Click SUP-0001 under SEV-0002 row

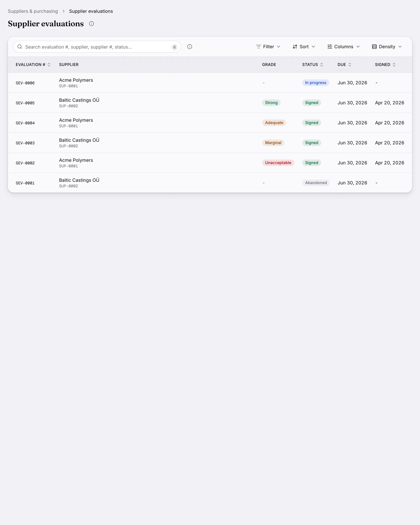click(68, 166)
